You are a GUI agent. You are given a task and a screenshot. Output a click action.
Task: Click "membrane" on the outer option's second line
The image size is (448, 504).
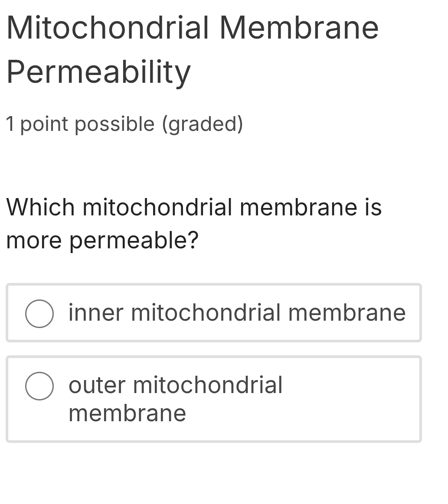pyautogui.click(x=127, y=413)
